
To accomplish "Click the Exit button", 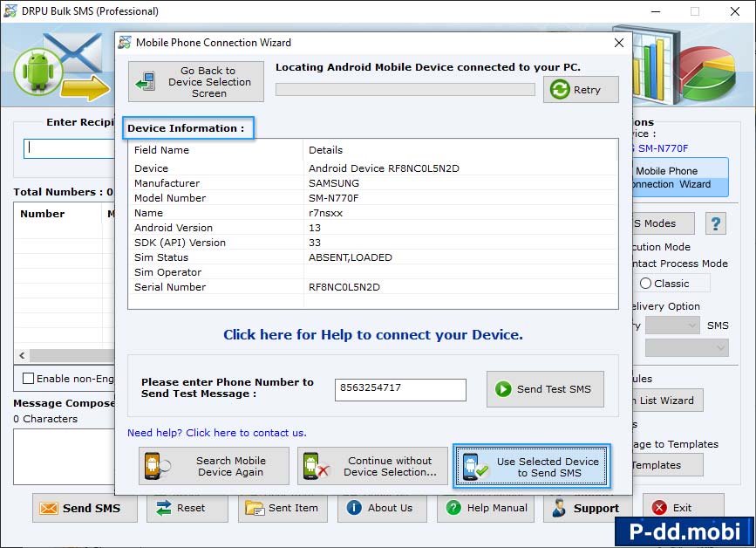I will pos(684,508).
